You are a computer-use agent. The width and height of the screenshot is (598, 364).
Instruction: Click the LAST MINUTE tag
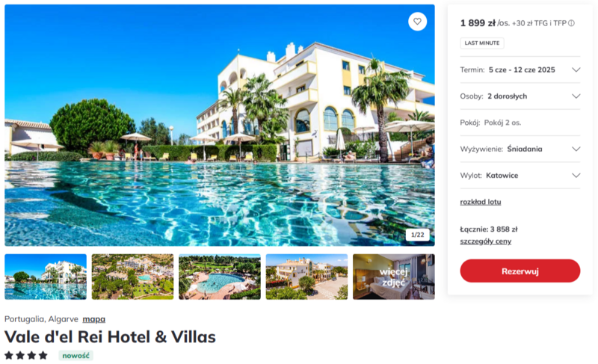[x=482, y=43]
